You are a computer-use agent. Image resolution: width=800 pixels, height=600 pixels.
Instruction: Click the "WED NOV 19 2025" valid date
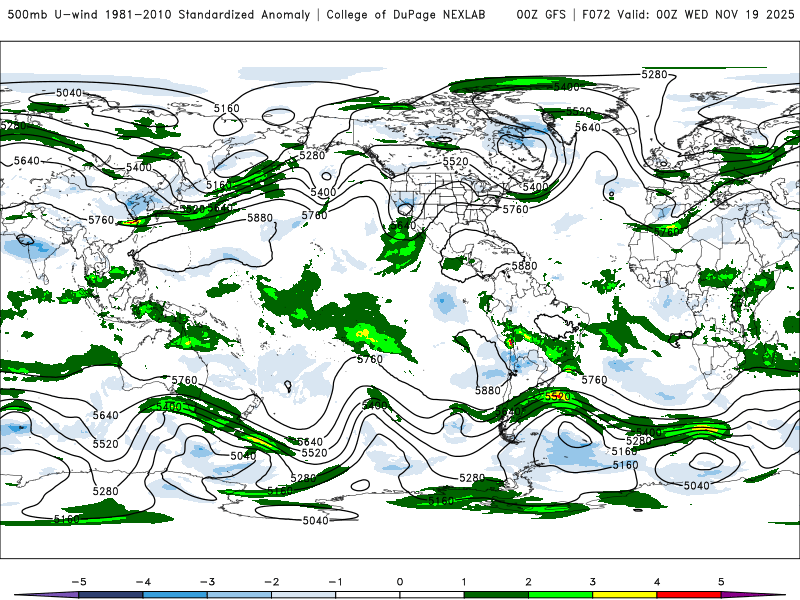click(739, 15)
